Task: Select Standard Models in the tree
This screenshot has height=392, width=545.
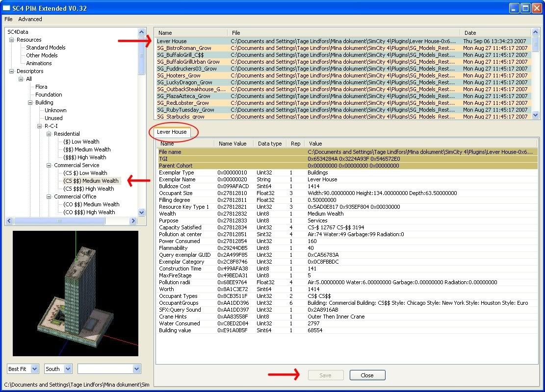Action: pos(46,48)
